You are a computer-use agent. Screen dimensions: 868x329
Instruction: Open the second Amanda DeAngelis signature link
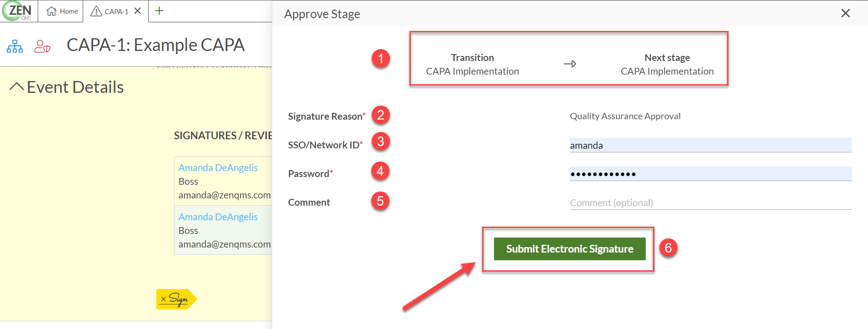(218, 217)
